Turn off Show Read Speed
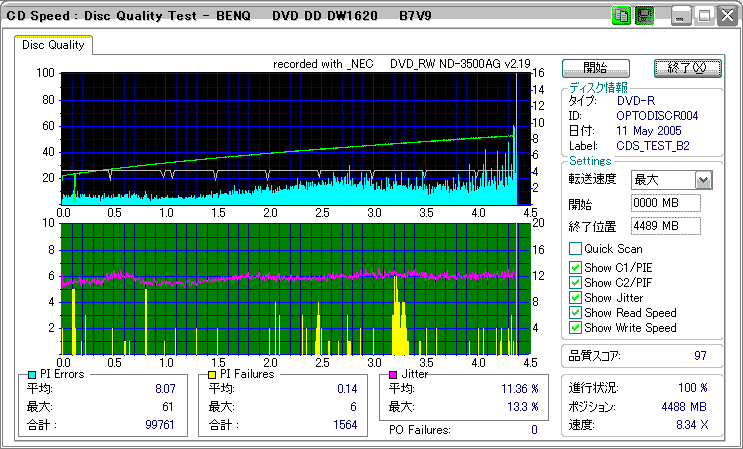Image resolution: width=743 pixels, height=449 pixels. pyautogui.click(x=575, y=312)
